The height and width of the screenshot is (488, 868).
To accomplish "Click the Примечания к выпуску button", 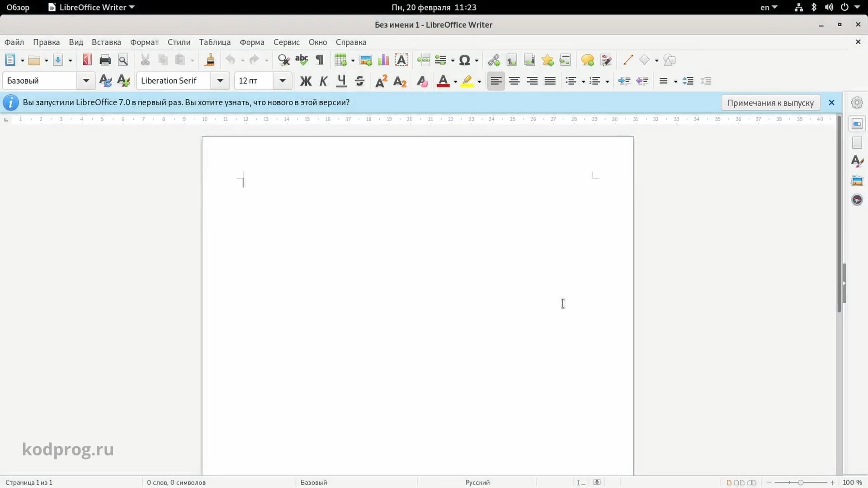I will point(770,103).
